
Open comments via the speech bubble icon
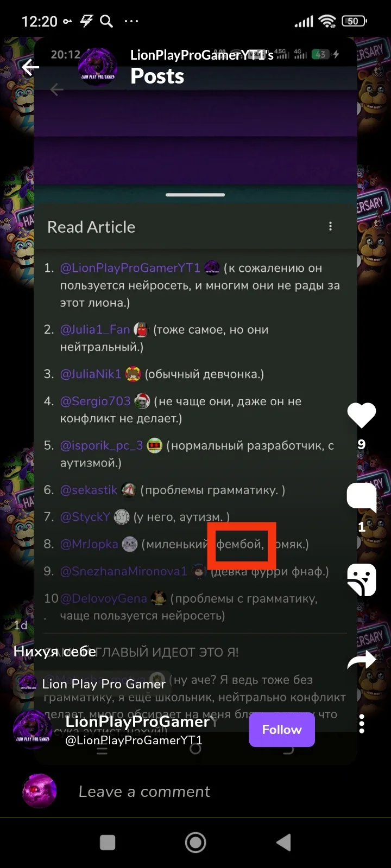tap(362, 496)
